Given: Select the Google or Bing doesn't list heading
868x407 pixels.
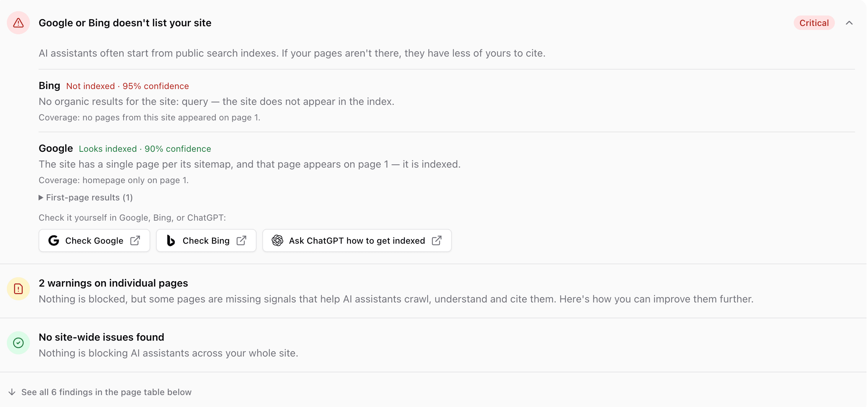Looking at the screenshot, I should pos(125,23).
